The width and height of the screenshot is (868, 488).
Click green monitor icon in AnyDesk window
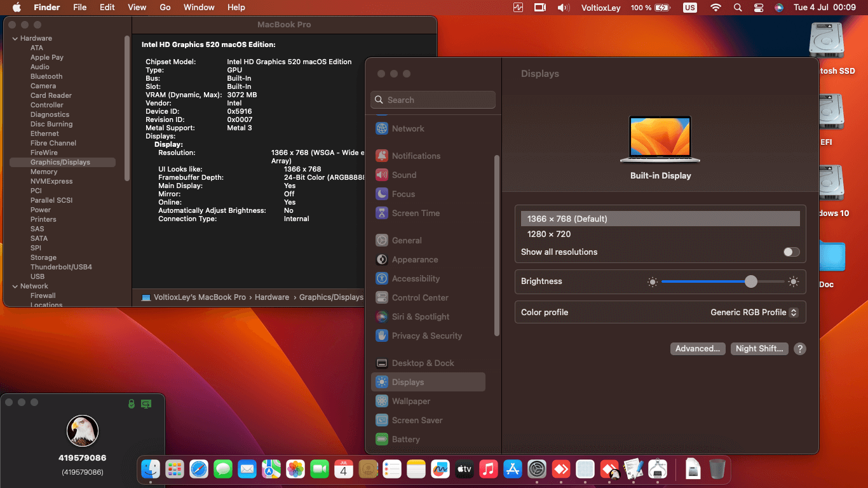pos(146,403)
